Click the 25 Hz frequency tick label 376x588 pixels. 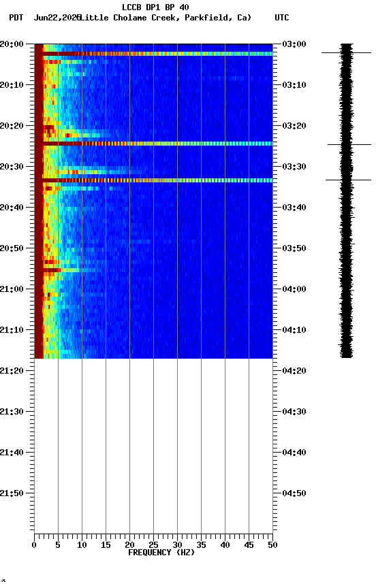[x=153, y=546]
